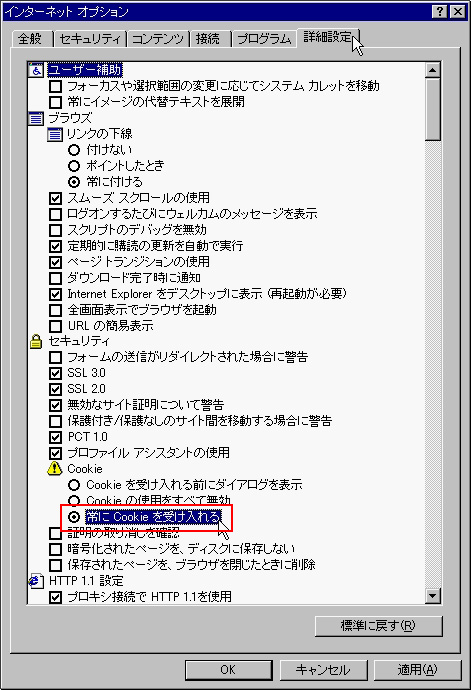Image resolution: width=471 pixels, height=690 pixels.
Task: Click the accessibility icon beside ユーザー補助
Action: 36,70
